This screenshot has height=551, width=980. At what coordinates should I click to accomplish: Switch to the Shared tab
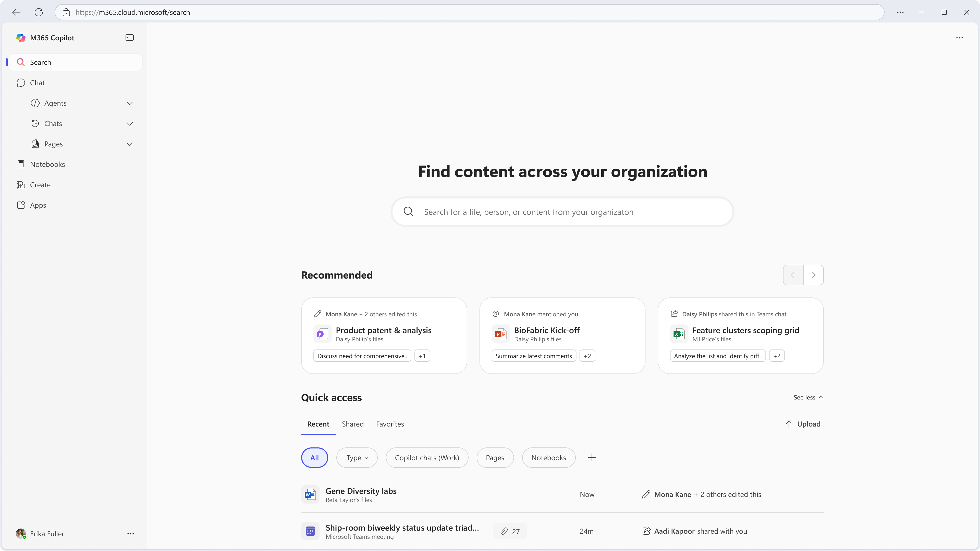click(352, 424)
